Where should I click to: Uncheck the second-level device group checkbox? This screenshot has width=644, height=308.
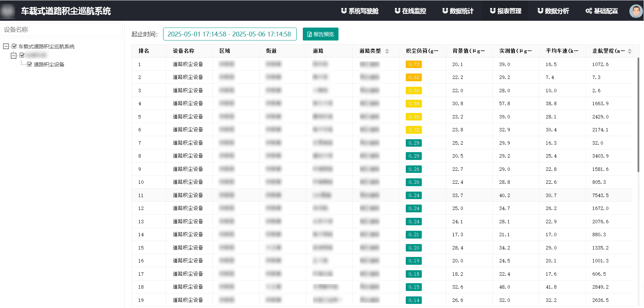click(x=22, y=55)
